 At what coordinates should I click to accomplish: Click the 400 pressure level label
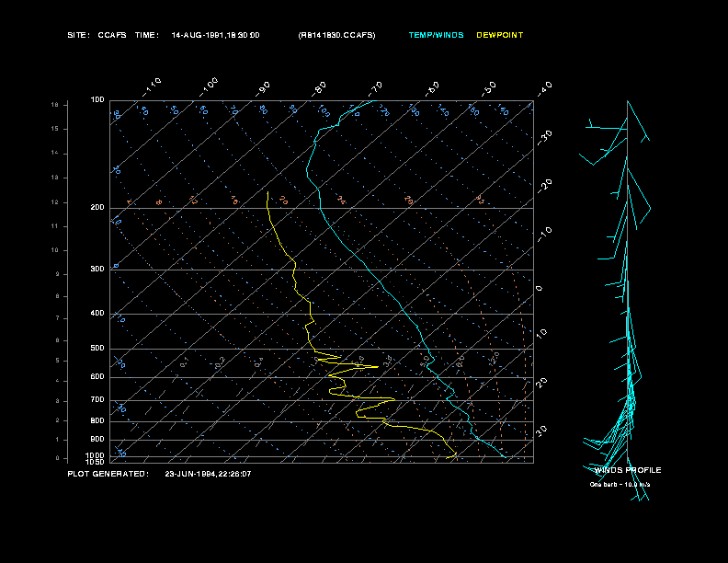click(97, 313)
